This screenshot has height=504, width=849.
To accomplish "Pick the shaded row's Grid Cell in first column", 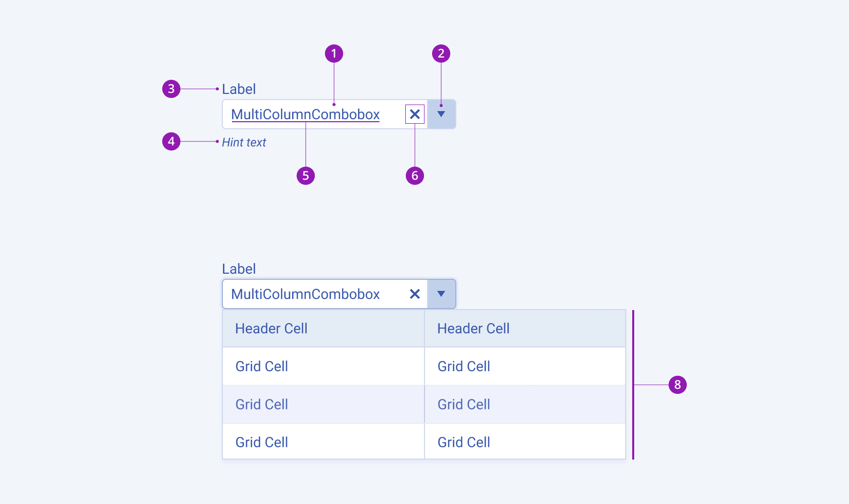I will click(323, 404).
